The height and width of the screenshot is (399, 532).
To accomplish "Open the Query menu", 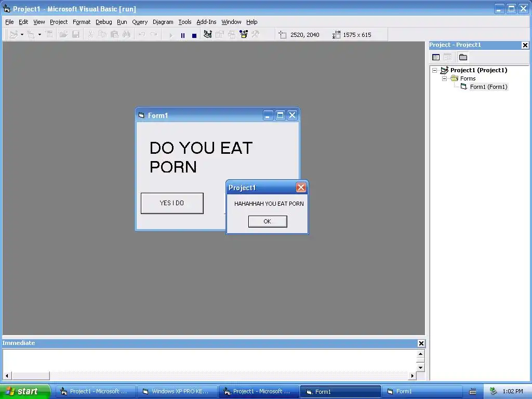I will pyautogui.click(x=140, y=22).
